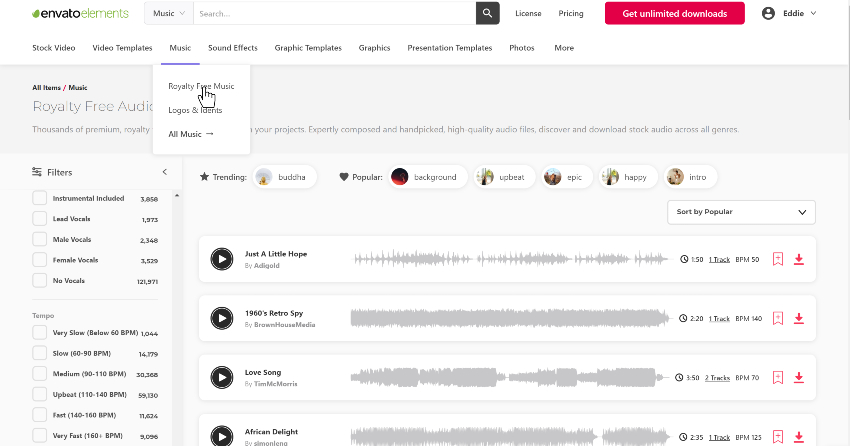Choose All Music from menu
Image resolution: width=850 pixels, height=446 pixels.
191,134
